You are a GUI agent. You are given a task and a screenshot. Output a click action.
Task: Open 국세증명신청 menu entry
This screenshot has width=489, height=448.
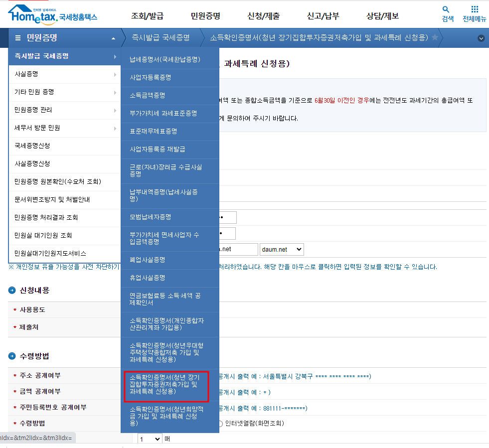[65, 146]
